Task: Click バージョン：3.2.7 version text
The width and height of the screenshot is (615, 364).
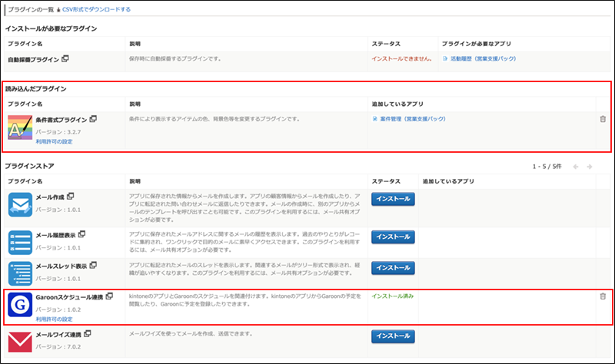Action: click(x=58, y=132)
